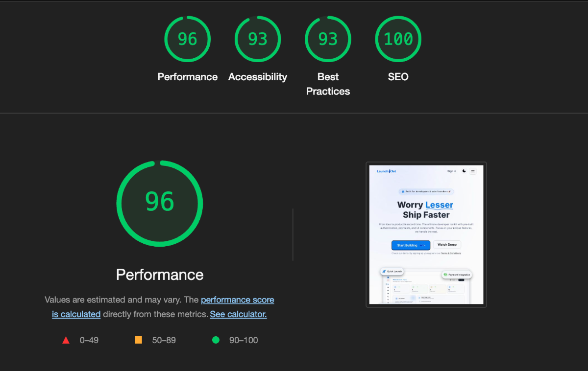Open the Best Practices category label

point(328,84)
